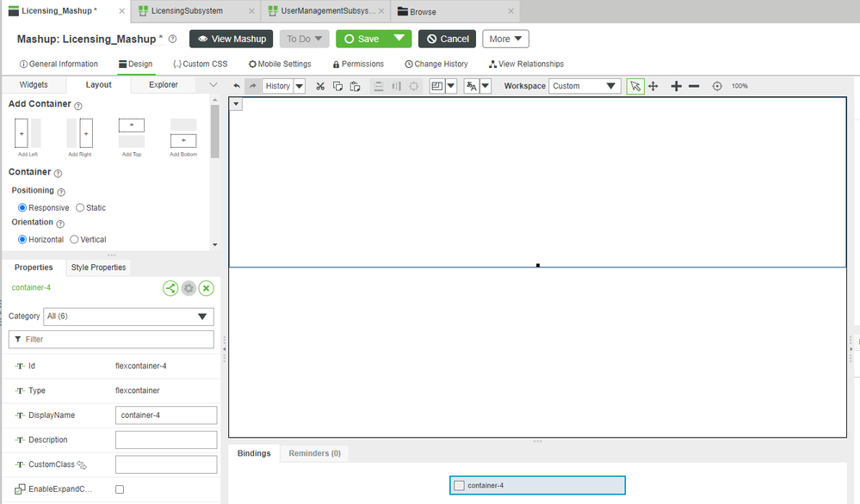This screenshot has width=860, height=504.
Task: Click the zoom-to-fit target icon
Action: pos(717,86)
